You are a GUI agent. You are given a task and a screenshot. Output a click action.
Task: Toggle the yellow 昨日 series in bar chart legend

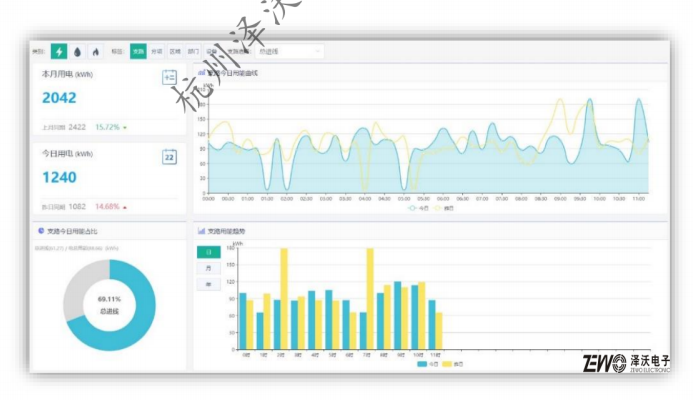[453, 364]
